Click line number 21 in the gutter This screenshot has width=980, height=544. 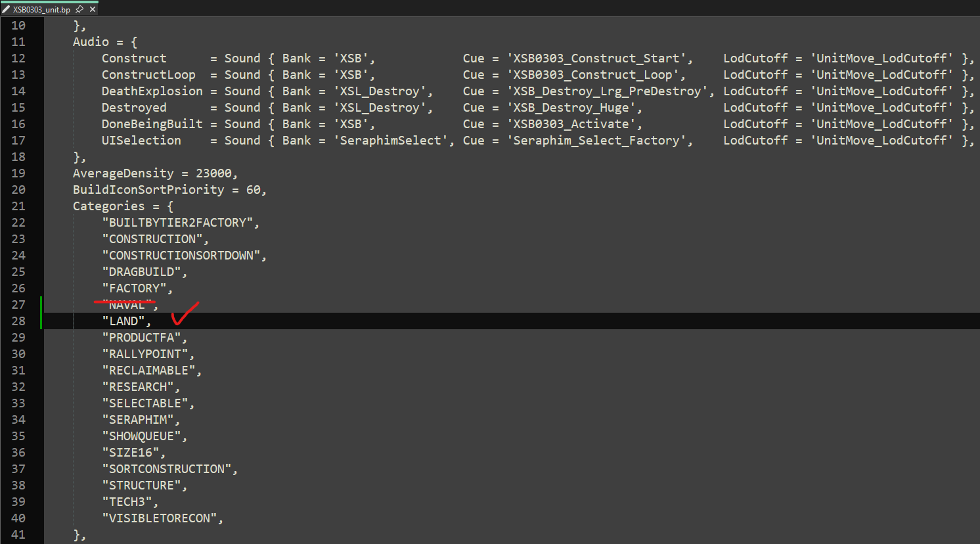coord(18,206)
